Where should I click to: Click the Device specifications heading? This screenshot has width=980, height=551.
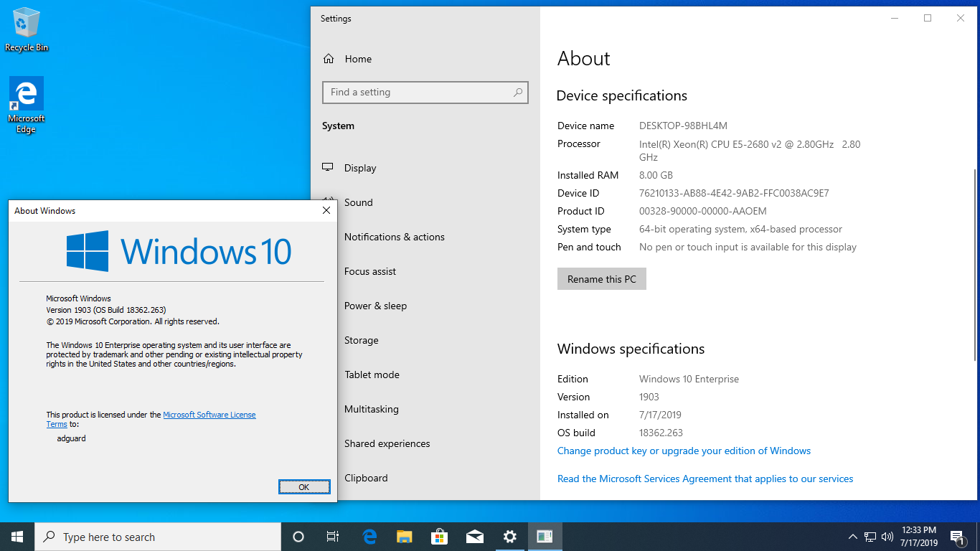click(622, 95)
